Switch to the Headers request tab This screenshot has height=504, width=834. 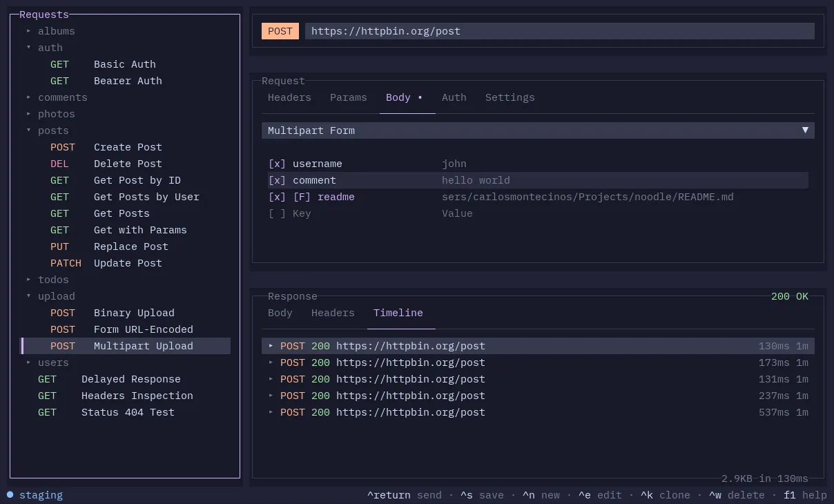pos(289,97)
